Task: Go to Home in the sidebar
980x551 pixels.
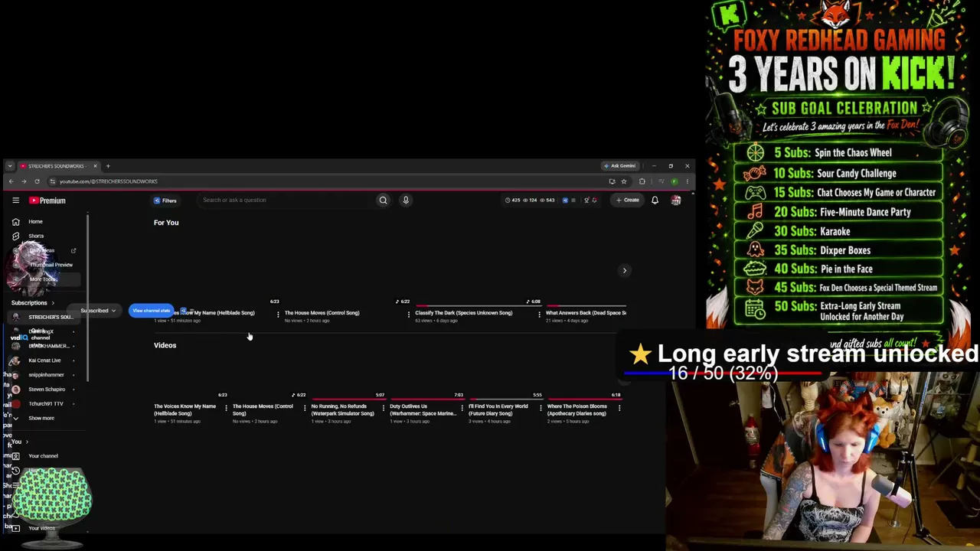Action: [x=35, y=222]
